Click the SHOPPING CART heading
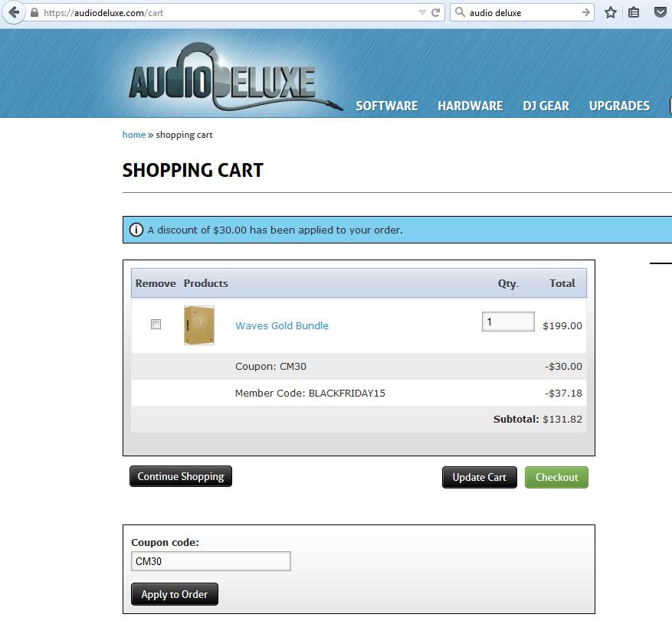This screenshot has width=672, height=624. point(193,170)
